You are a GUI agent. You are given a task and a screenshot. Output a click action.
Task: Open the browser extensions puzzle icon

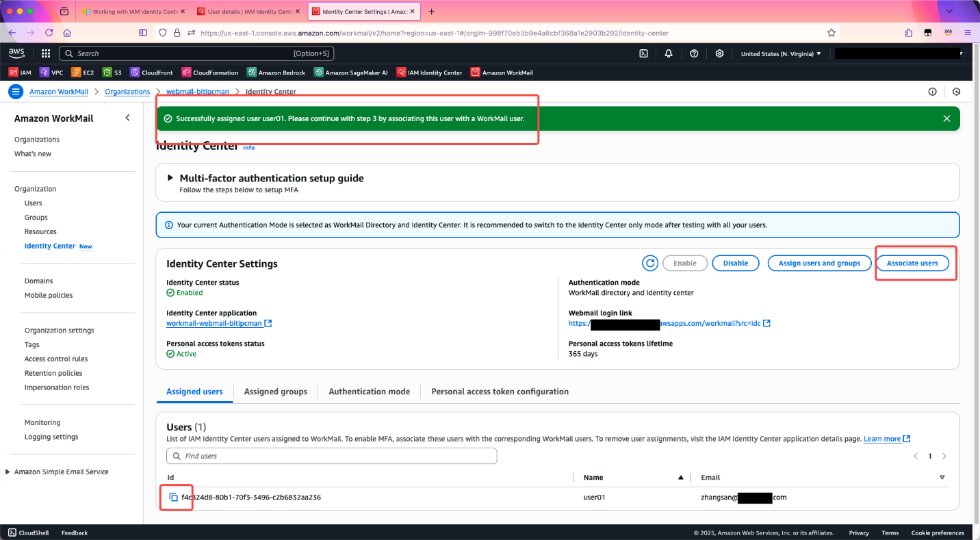tap(909, 32)
